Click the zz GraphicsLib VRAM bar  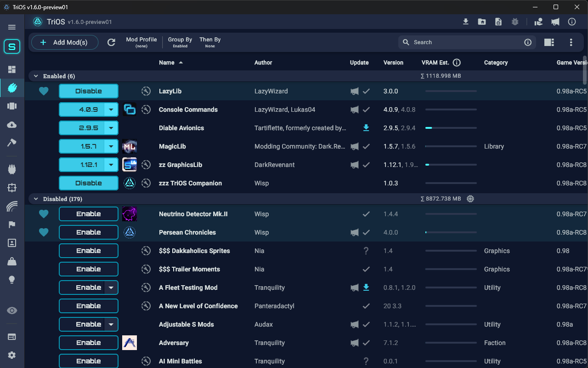(x=451, y=165)
